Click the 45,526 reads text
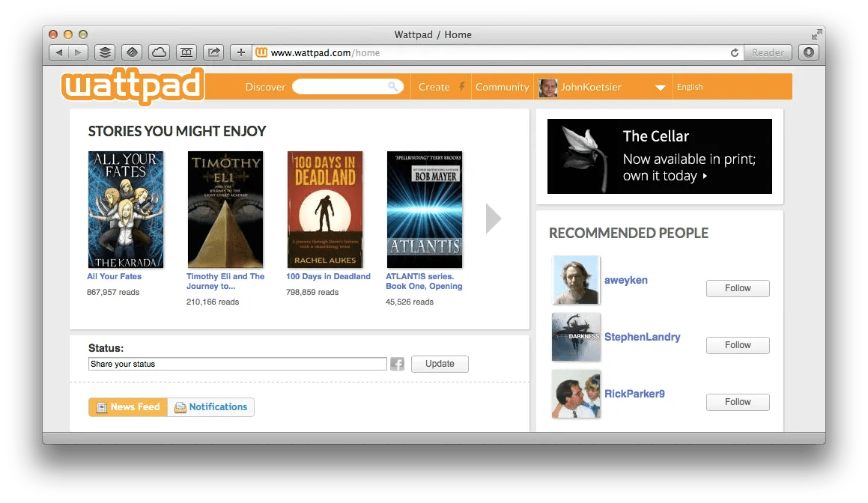Image resolution: width=868 pixels, height=503 pixels. [410, 302]
